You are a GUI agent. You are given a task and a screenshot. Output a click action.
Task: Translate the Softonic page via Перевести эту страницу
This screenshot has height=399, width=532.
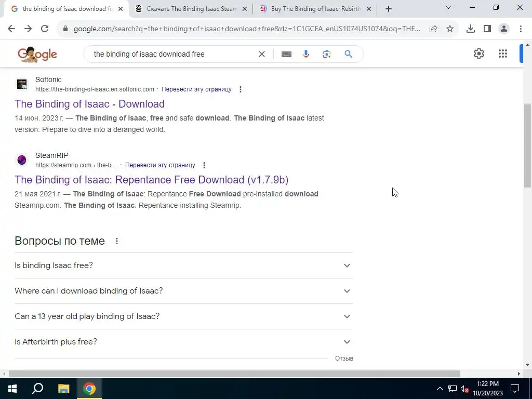pos(196,89)
